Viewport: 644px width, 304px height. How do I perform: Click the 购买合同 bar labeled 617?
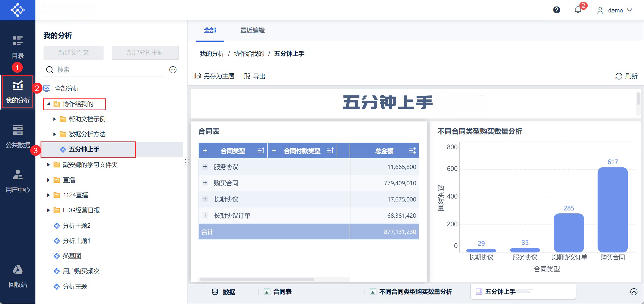point(612,210)
